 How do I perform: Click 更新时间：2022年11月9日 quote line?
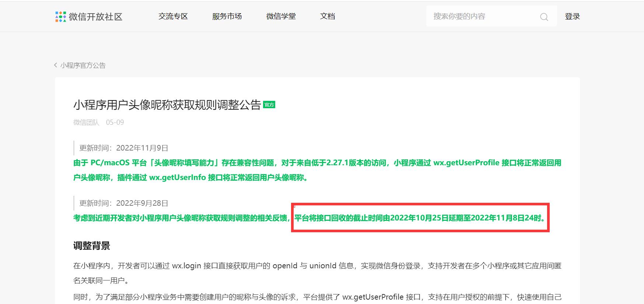[124, 148]
